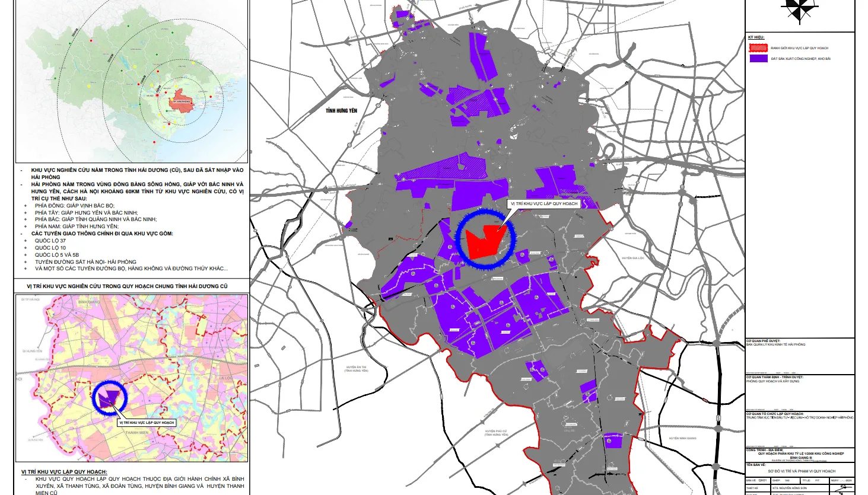Click the red planning boundary legend swatch
The image size is (868, 495).
click(x=758, y=48)
